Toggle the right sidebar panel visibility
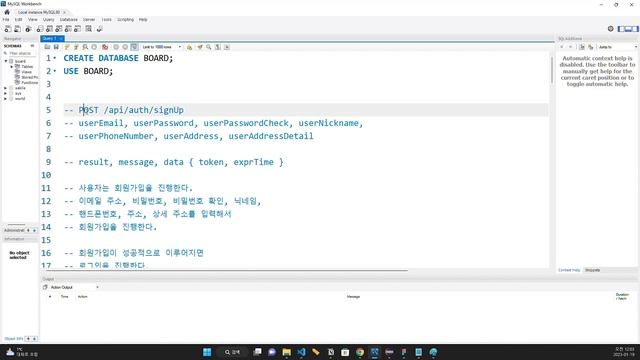The width and height of the screenshot is (640, 360). click(635, 29)
